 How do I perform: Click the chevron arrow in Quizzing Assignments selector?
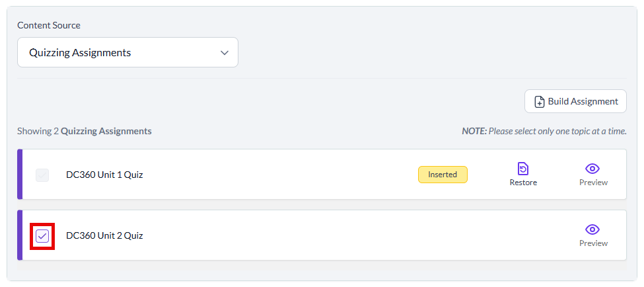(225, 53)
